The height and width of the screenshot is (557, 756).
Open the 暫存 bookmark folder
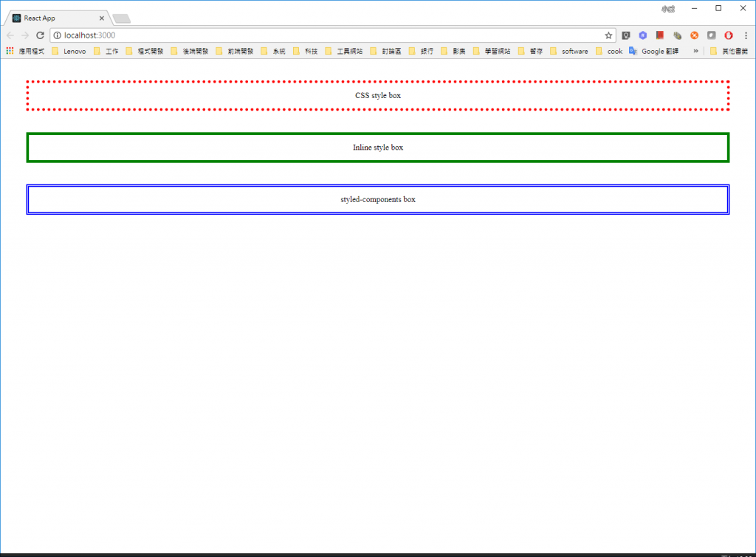pos(530,51)
